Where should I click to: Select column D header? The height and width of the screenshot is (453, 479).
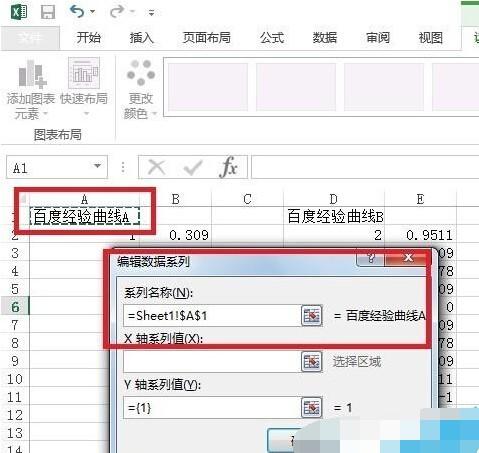(334, 199)
